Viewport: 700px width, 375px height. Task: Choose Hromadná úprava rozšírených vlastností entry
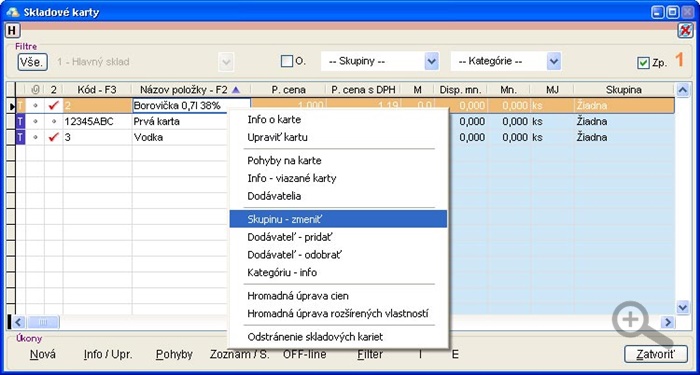click(338, 314)
